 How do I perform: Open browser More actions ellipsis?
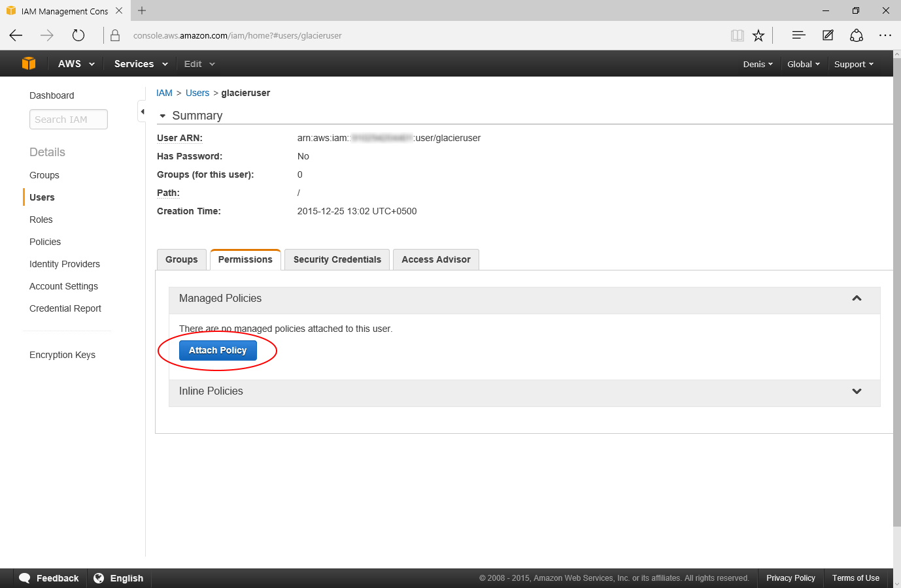(x=885, y=35)
